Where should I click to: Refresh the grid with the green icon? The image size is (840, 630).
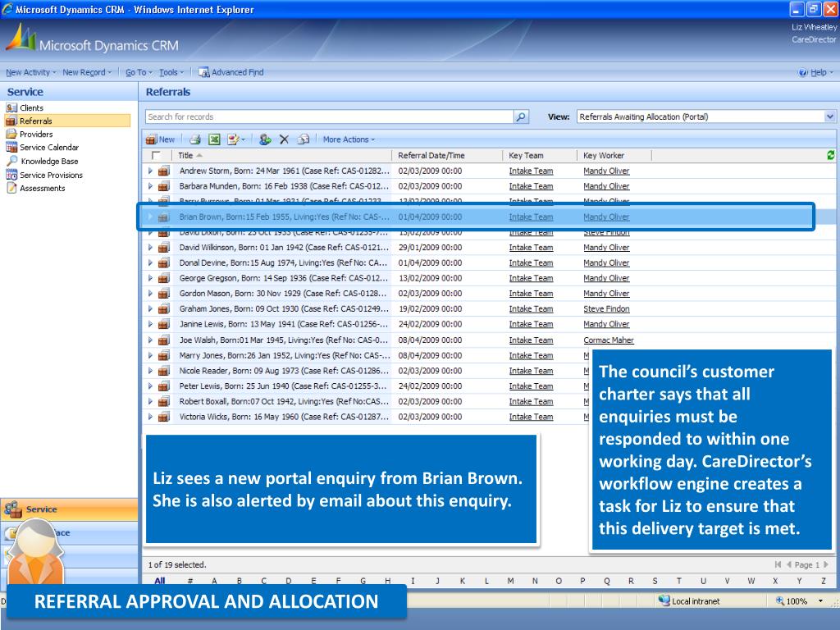[x=830, y=155]
